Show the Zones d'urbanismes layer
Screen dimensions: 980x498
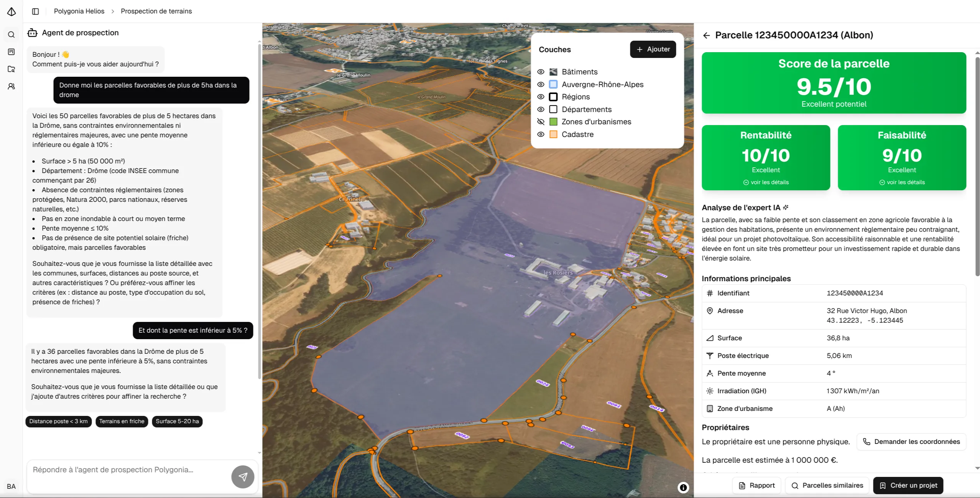541,122
